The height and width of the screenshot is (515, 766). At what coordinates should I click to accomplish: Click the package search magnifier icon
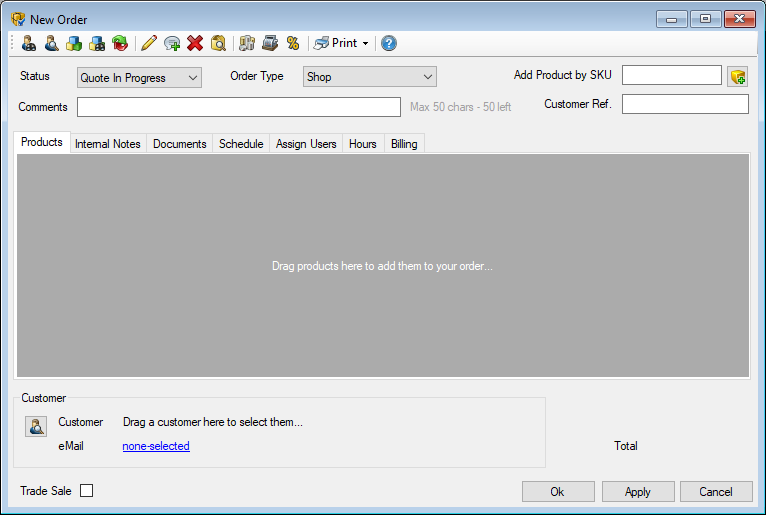tap(218, 43)
